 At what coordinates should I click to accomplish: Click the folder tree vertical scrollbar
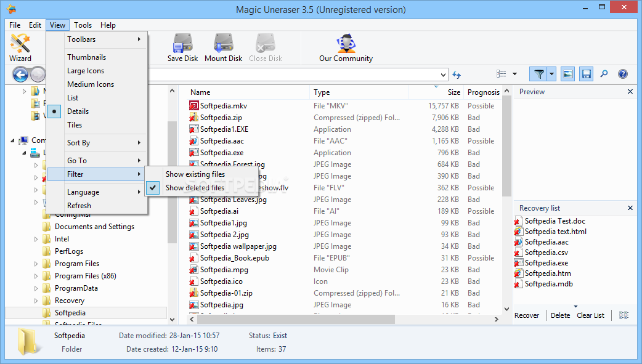(172, 182)
